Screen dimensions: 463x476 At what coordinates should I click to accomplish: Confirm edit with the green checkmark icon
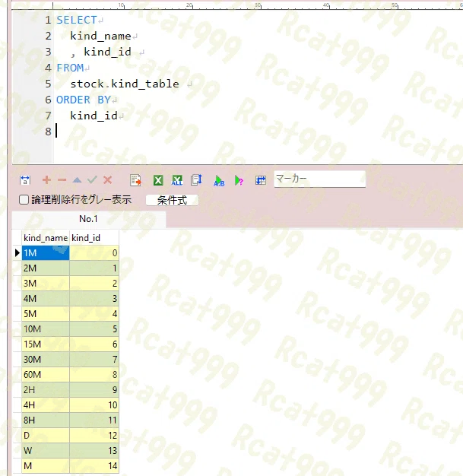[92, 180]
